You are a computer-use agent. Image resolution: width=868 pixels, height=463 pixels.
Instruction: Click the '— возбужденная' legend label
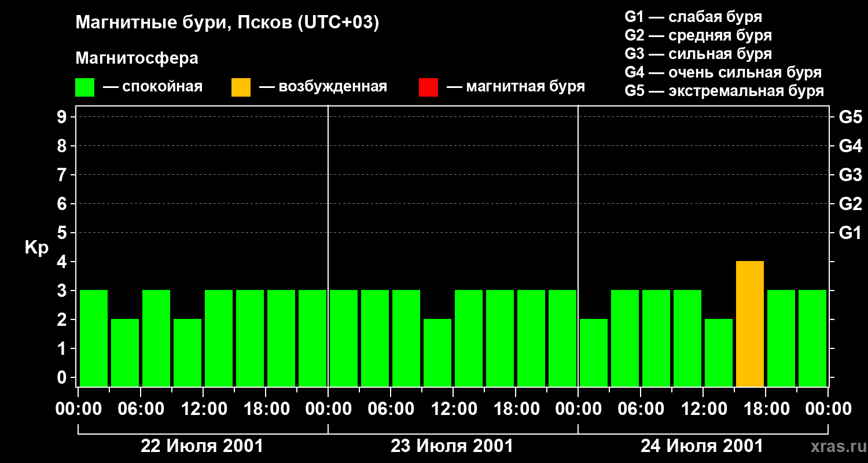(323, 87)
